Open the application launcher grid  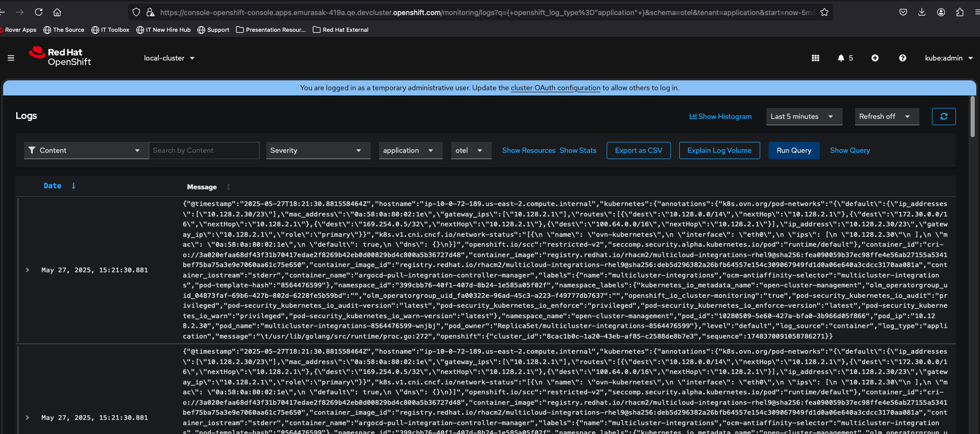click(816, 58)
